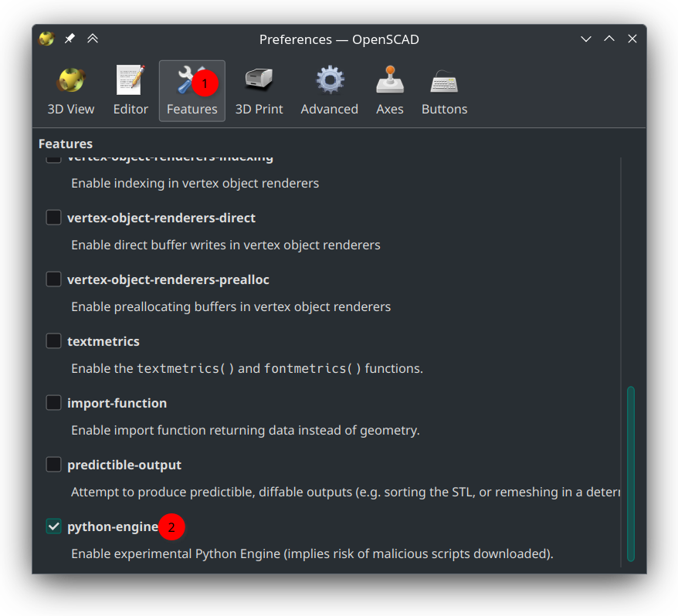Enable the predictible-output checkbox

pyautogui.click(x=53, y=465)
